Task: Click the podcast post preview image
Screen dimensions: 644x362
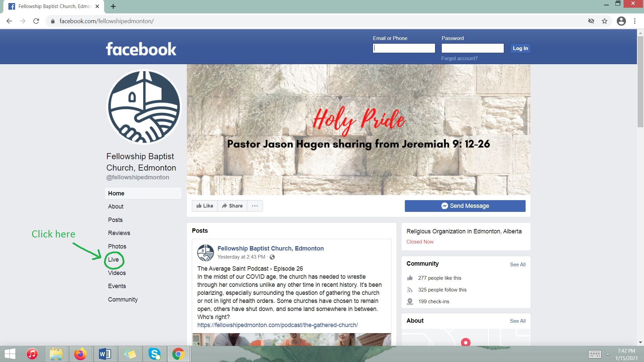Action: coord(291,340)
